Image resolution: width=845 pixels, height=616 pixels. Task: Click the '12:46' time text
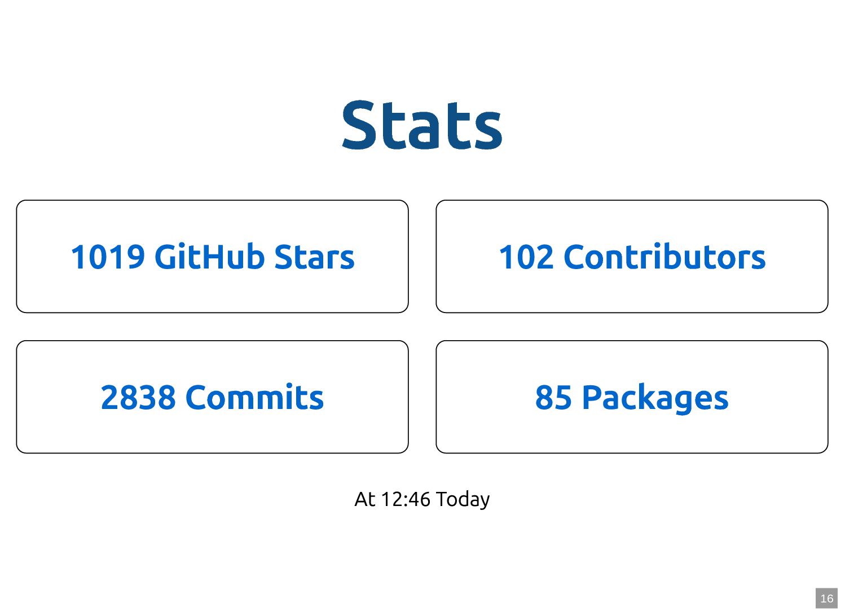[x=406, y=499]
